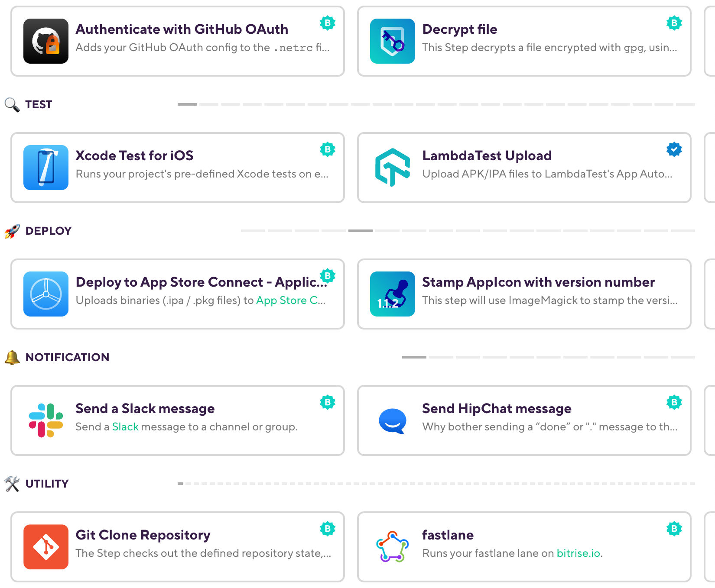Click active first page segment of NOTIFICATION carousel

[x=414, y=357]
